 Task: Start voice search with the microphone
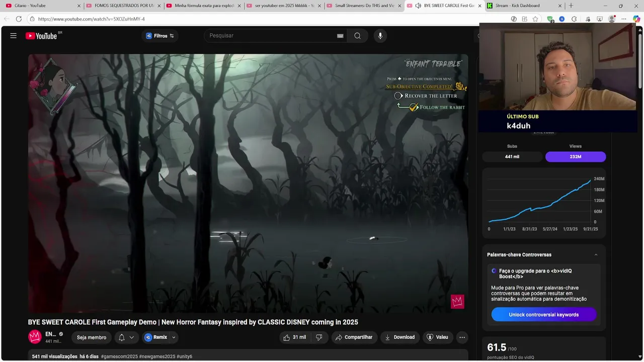tap(380, 36)
